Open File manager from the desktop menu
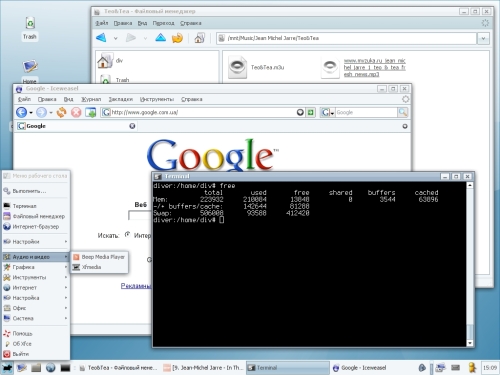Viewport: 500px width, 375px height. [x=36, y=216]
